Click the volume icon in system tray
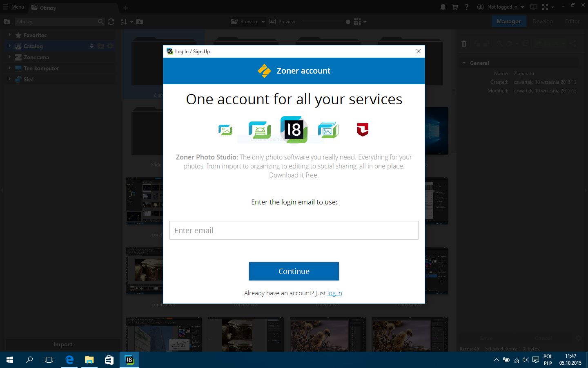Image resolution: width=588 pixels, height=368 pixels. pos(526,360)
